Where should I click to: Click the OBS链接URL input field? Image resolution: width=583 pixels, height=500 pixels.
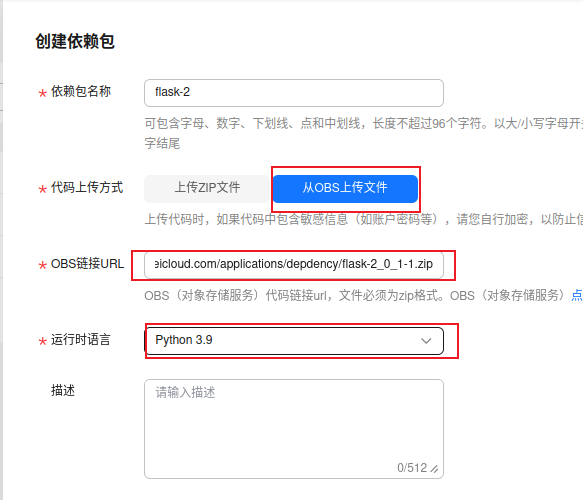tap(294, 265)
